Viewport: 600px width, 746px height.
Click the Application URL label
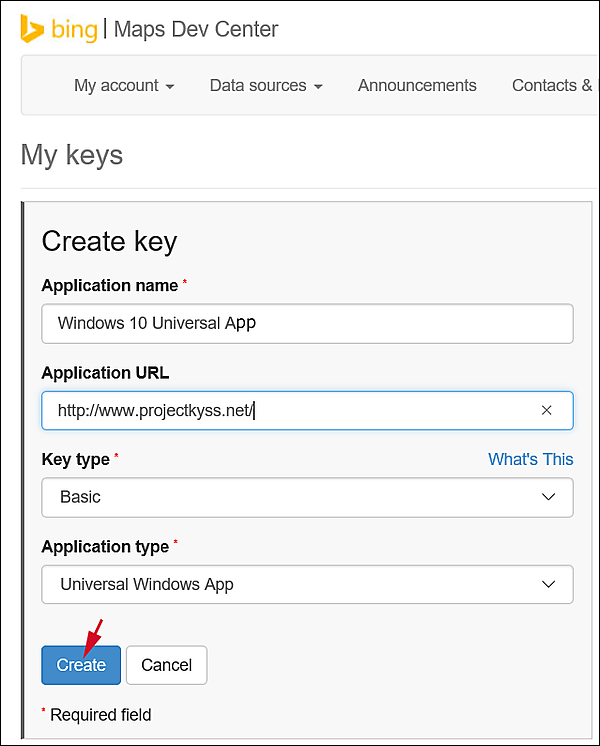[105, 373]
